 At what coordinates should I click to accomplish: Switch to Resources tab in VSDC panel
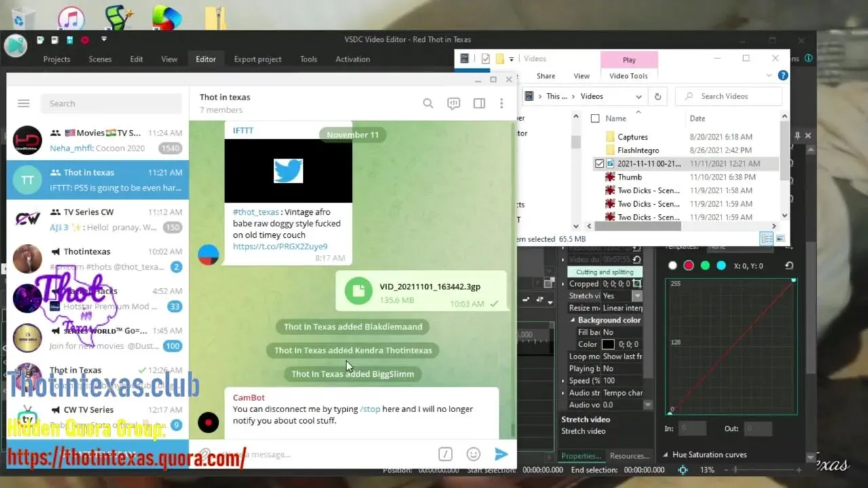629,456
